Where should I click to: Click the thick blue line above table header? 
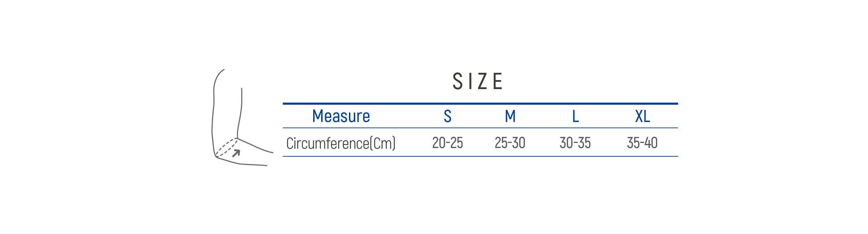(x=480, y=103)
